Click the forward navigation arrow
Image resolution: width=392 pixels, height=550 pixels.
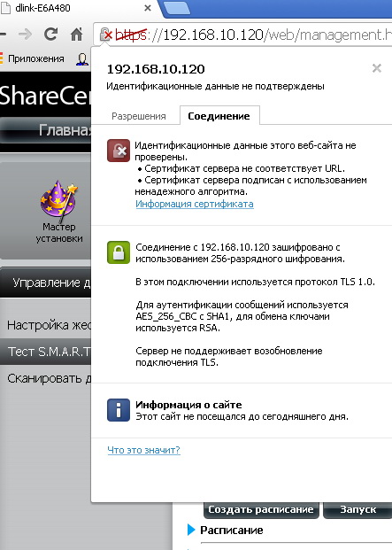click(x=26, y=34)
